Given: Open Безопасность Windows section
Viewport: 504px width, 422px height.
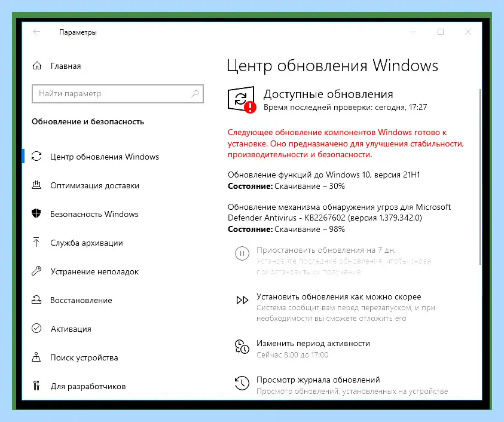Looking at the screenshot, I should point(94,214).
